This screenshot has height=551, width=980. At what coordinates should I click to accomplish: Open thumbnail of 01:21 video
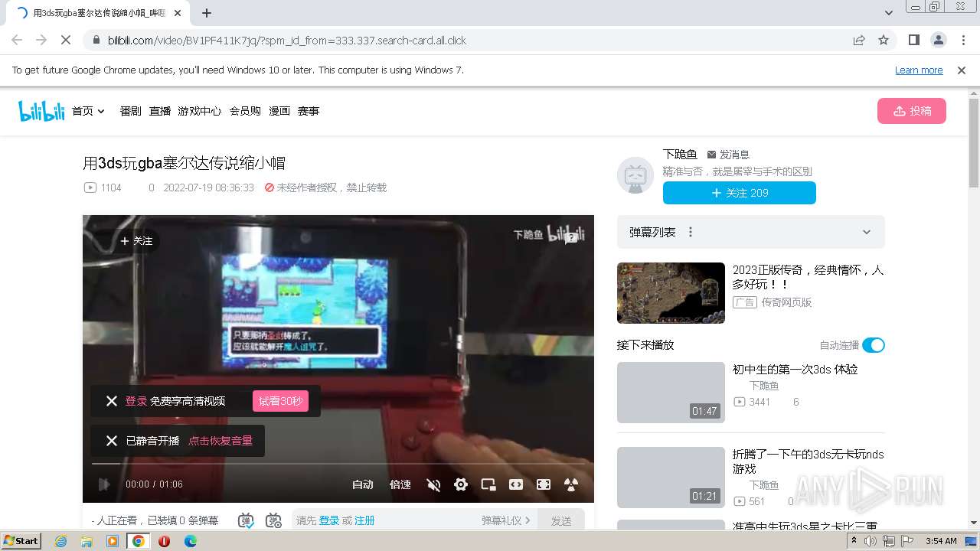671,478
